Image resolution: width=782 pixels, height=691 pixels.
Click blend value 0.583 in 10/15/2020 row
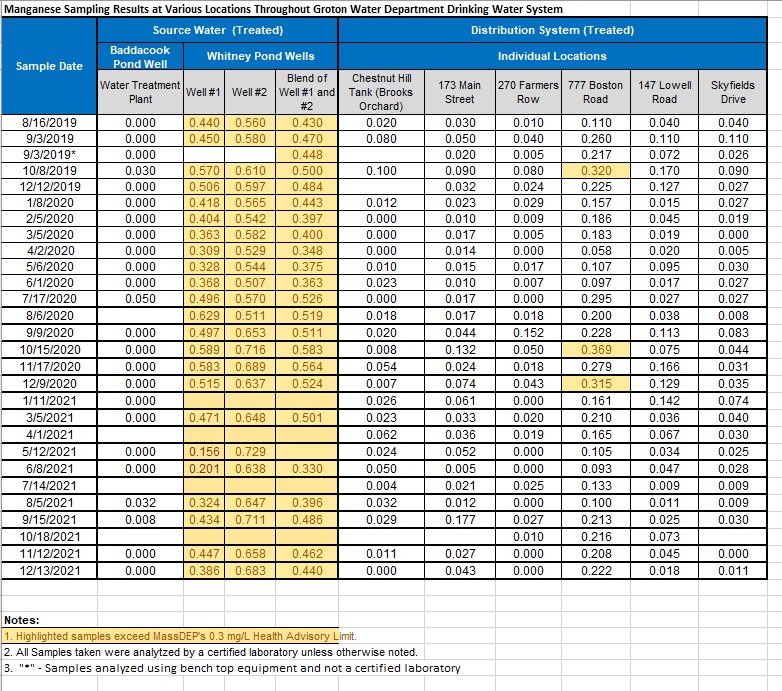[x=307, y=349]
